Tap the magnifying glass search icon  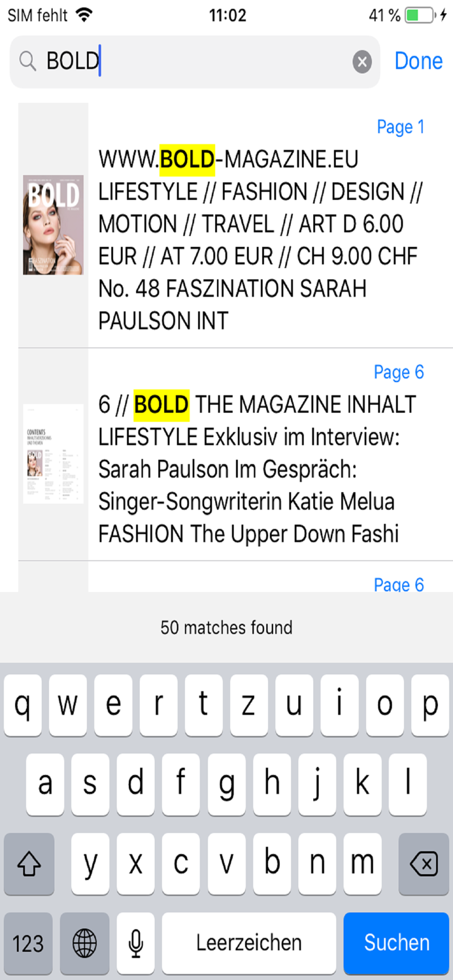coord(27,62)
